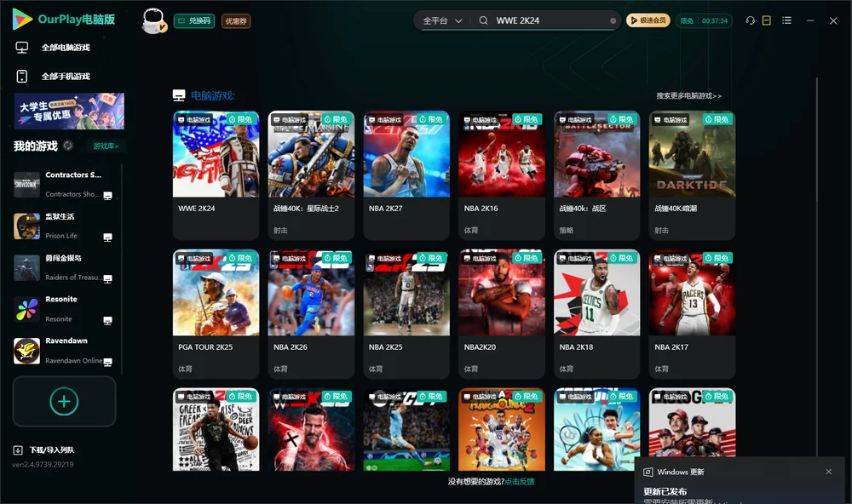Click the 兑换码 redeem code button
Screen dimensions: 852x504
click(x=194, y=21)
